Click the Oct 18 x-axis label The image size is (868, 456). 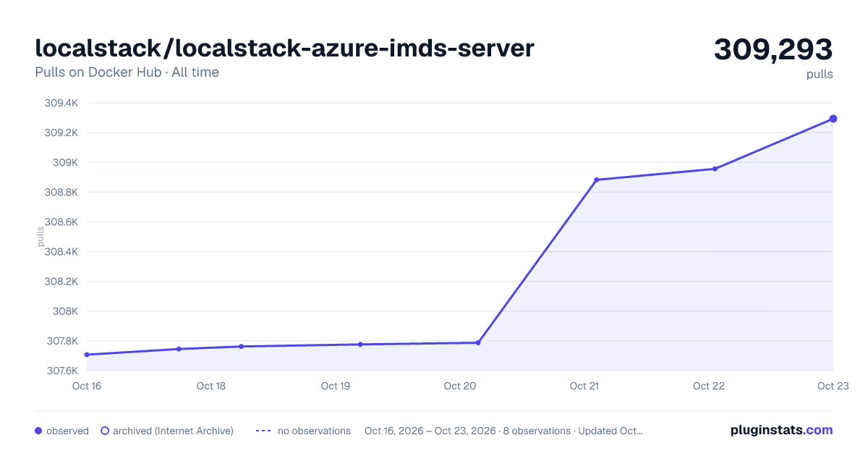click(x=211, y=386)
